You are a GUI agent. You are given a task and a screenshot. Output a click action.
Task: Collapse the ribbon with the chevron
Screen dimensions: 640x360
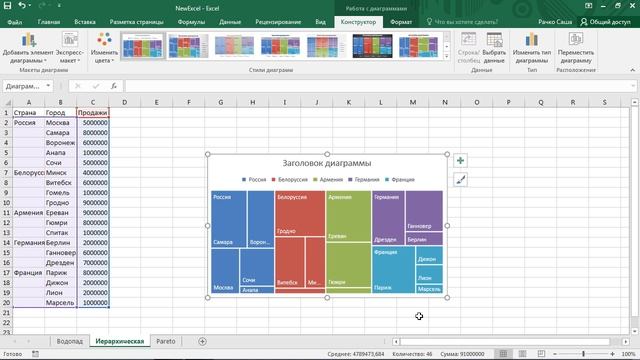pyautogui.click(x=632, y=70)
